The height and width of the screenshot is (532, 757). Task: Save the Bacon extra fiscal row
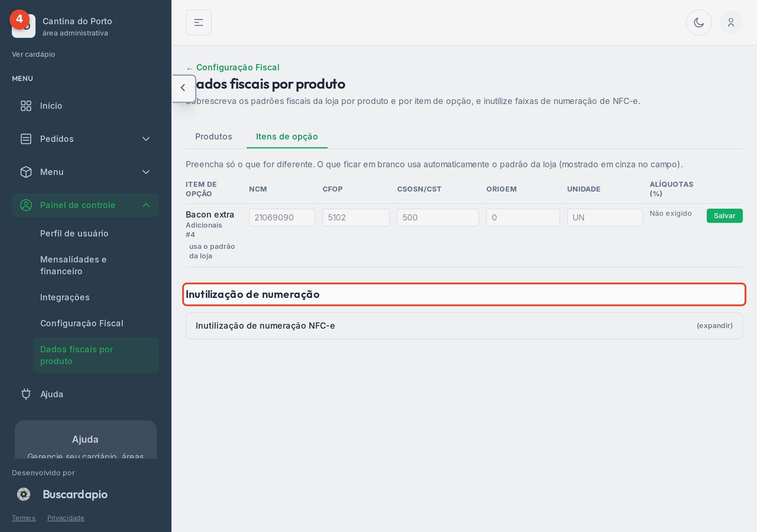click(x=724, y=215)
